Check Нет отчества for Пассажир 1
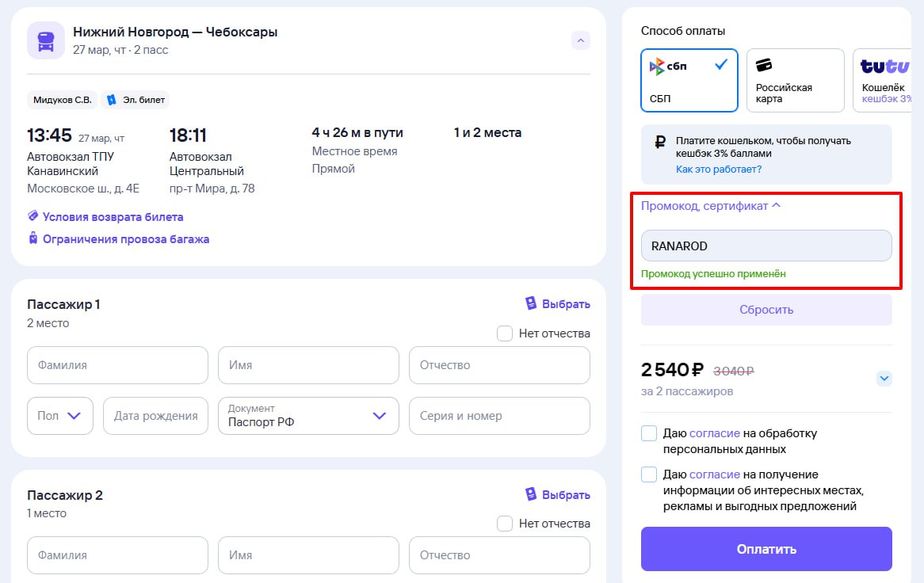The height and width of the screenshot is (583, 924). tap(505, 333)
